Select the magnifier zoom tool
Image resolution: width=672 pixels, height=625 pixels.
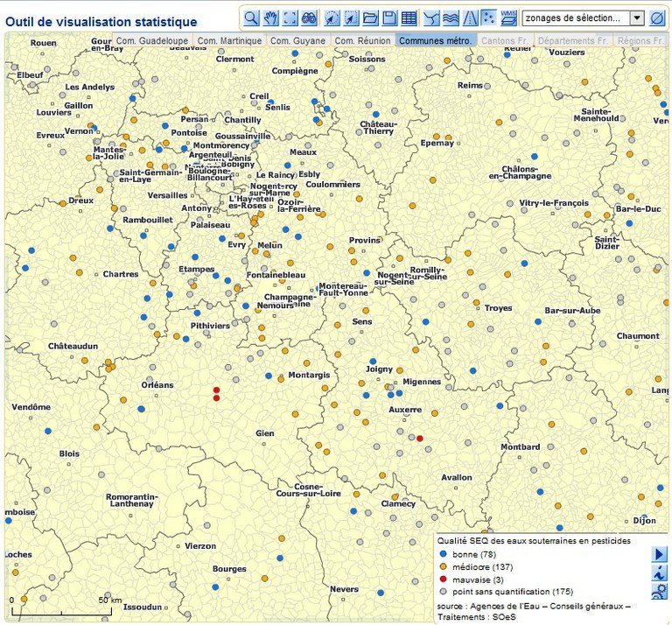pyautogui.click(x=251, y=18)
